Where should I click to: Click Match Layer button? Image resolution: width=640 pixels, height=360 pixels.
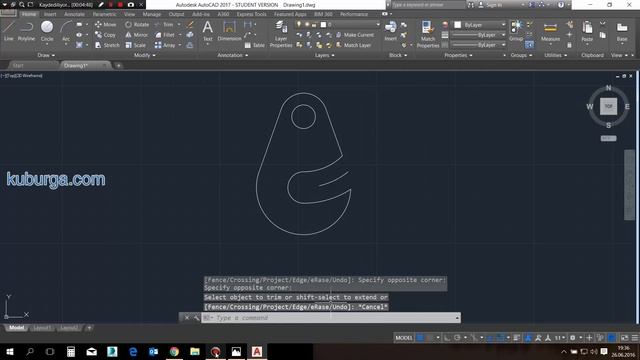coord(353,45)
